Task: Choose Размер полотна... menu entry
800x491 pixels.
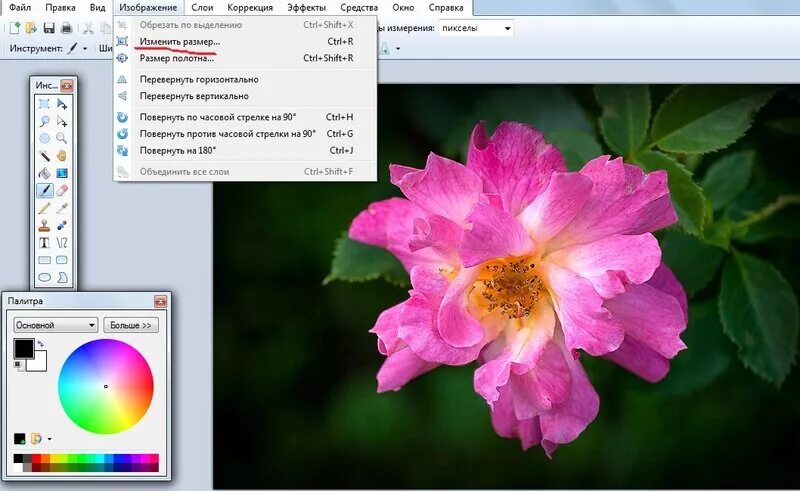Action: pyautogui.click(x=245, y=58)
